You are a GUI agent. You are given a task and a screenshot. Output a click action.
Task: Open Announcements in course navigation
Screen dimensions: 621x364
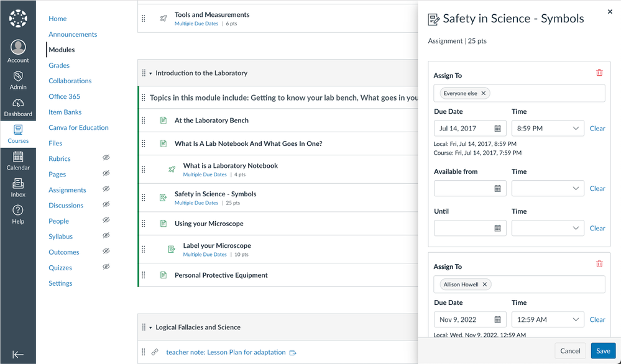73,34
